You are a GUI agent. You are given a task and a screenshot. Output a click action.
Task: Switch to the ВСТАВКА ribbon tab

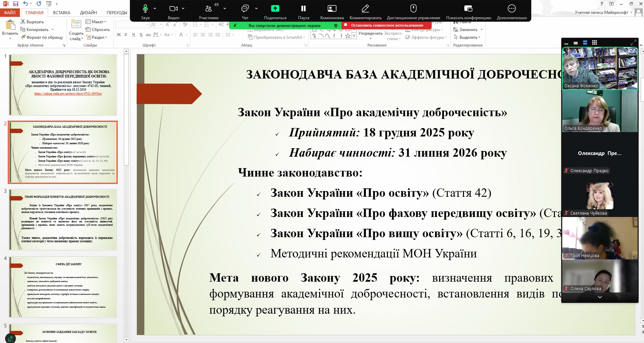pyautogui.click(x=62, y=12)
